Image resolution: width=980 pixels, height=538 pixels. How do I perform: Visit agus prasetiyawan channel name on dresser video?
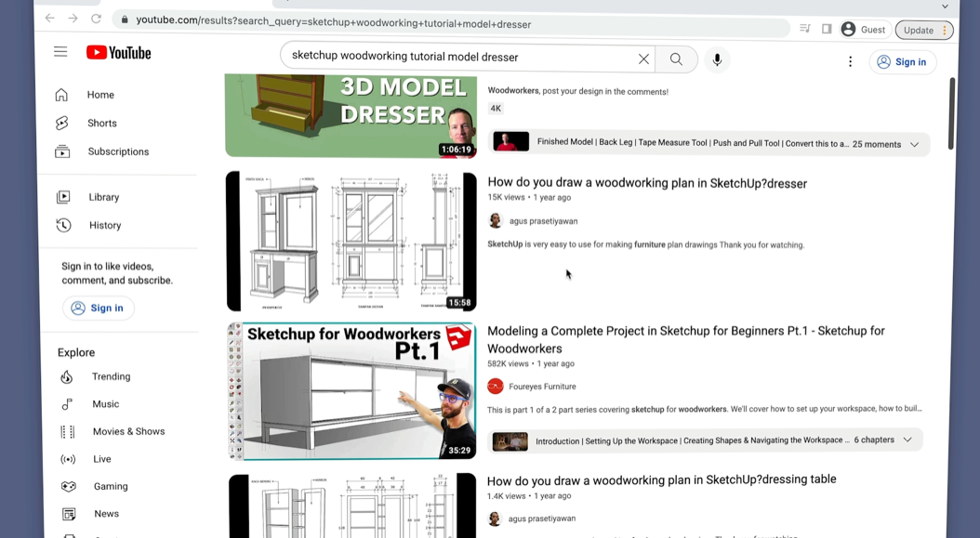[x=543, y=221]
